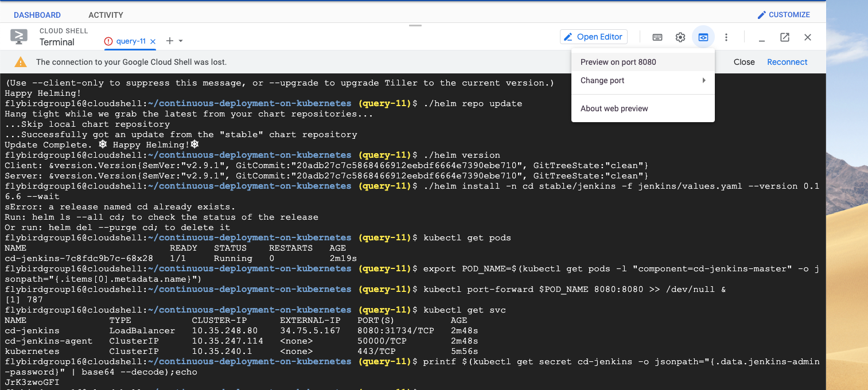Switch to the ACTIVITY tab
This screenshot has height=390, width=868.
(106, 15)
